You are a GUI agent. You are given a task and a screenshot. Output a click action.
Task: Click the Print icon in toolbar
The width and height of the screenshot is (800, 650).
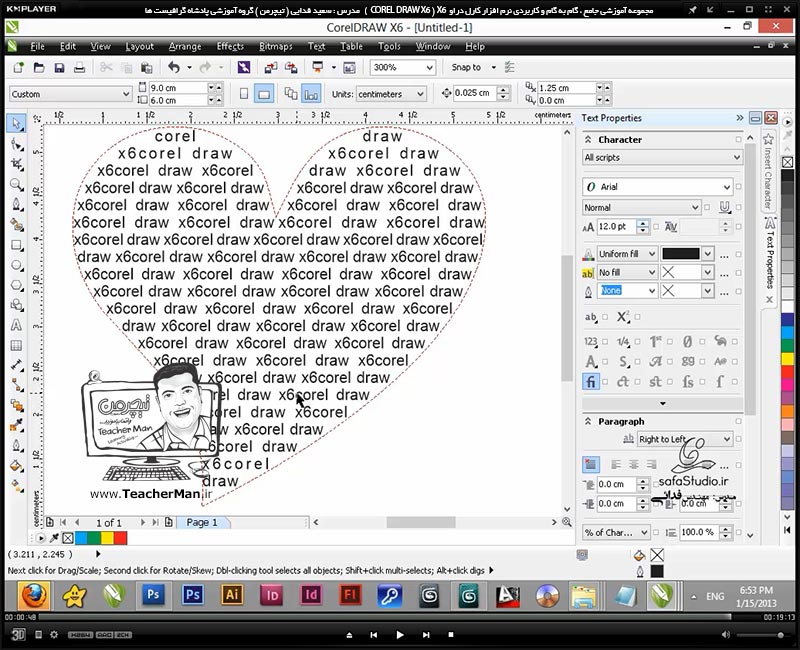point(79,67)
